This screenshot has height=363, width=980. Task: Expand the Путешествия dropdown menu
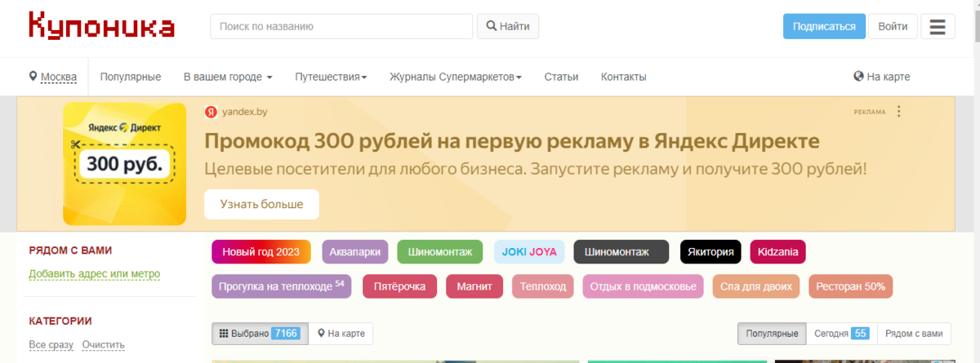click(x=331, y=77)
